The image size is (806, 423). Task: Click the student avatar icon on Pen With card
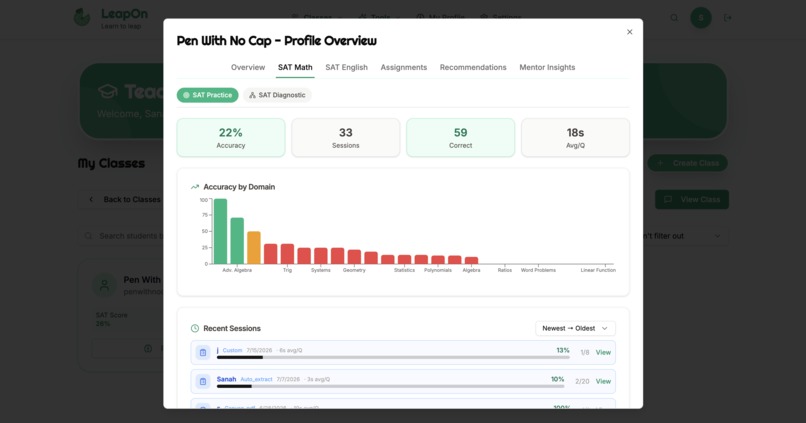click(104, 285)
